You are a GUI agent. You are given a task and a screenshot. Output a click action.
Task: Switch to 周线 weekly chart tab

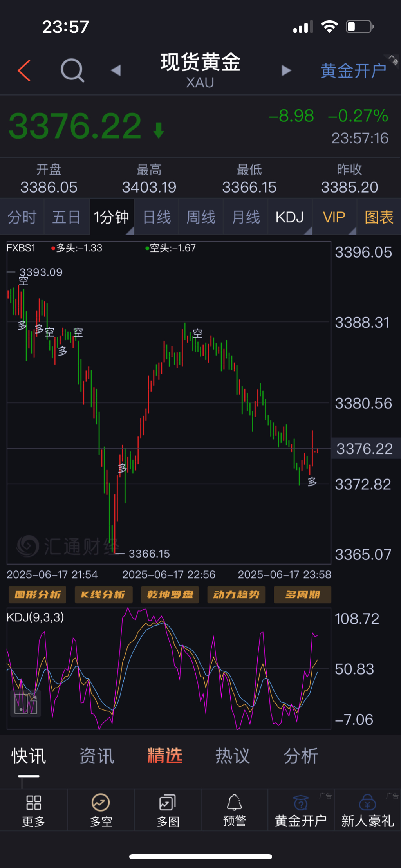[201, 217]
